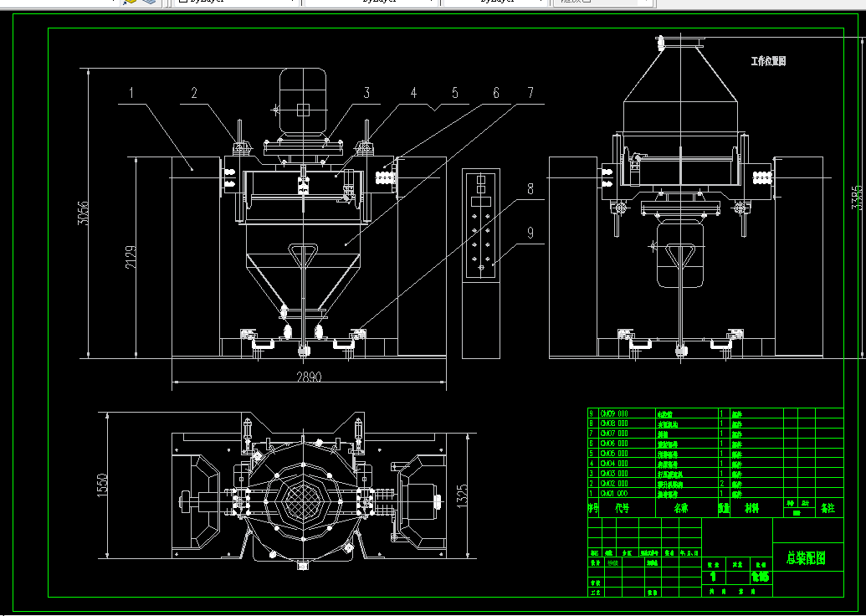Select the 1550 dimension in the plan view
Screen dimensions: 866x616
[x=103, y=485]
